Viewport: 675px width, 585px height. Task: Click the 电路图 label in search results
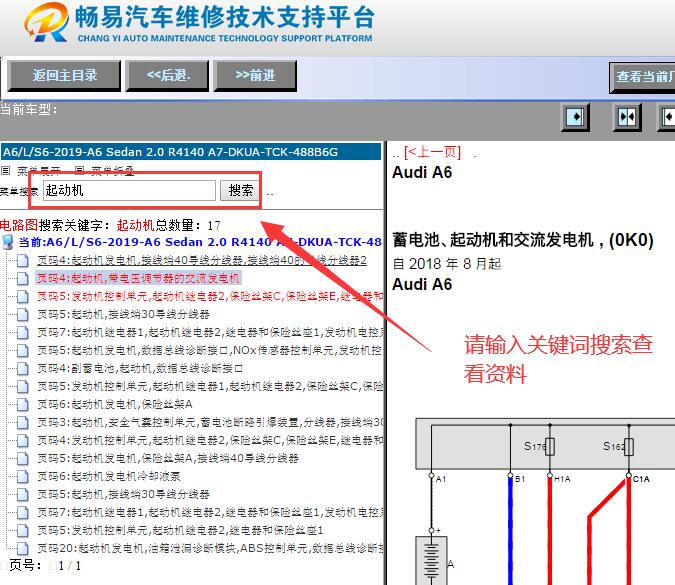pos(19,225)
